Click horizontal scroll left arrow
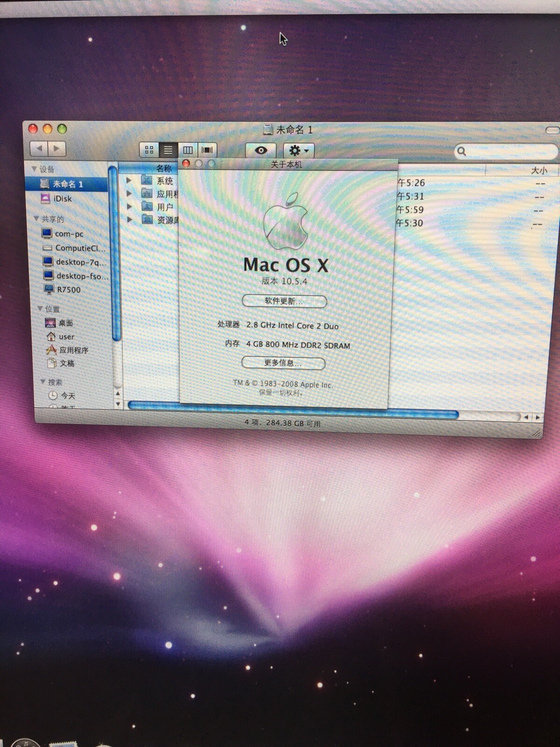 [526, 417]
